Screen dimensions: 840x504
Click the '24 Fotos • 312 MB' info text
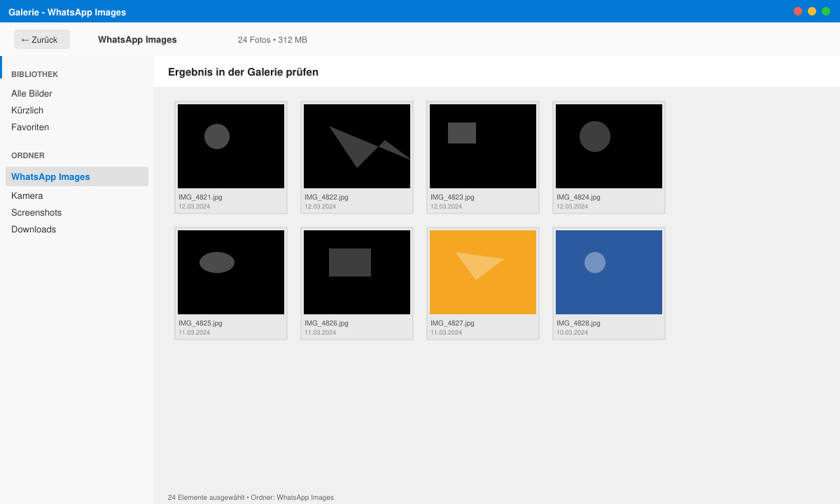pos(272,40)
